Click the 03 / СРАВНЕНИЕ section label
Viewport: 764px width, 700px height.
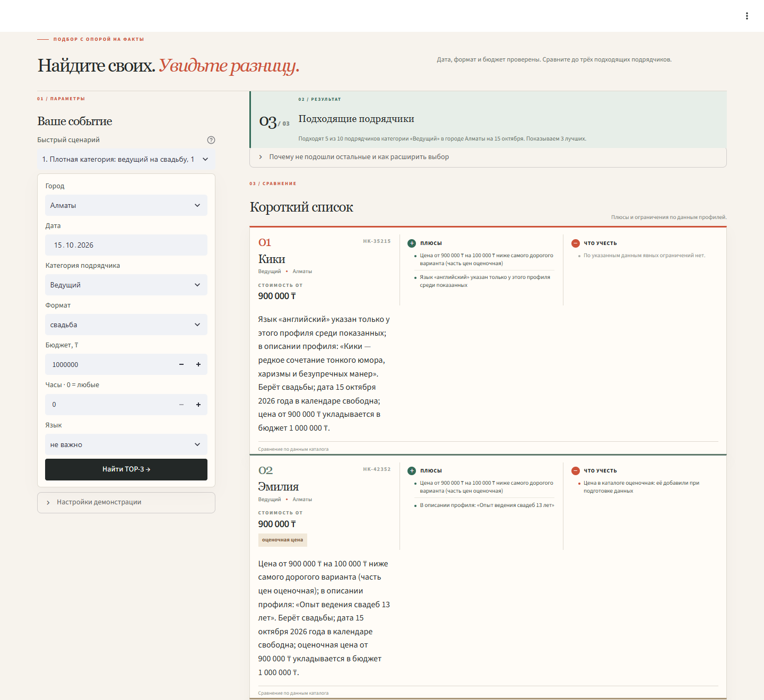click(273, 183)
